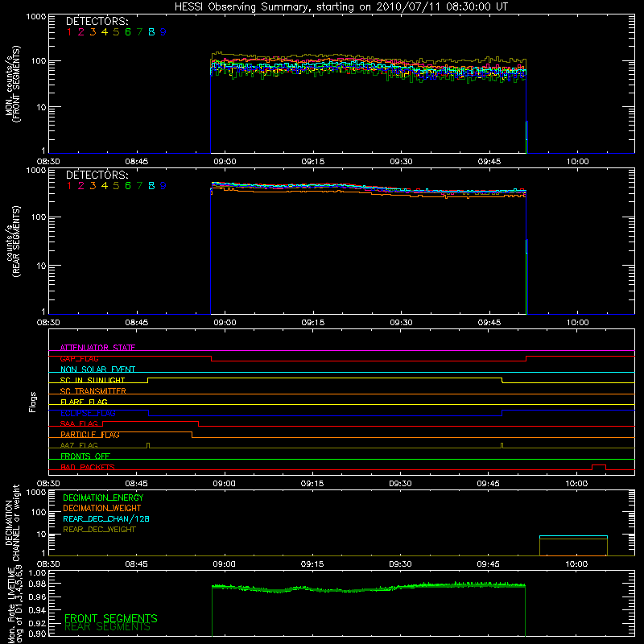Select detector 9 label in front segments legend
This screenshot has height=644, width=644.
click(163, 31)
